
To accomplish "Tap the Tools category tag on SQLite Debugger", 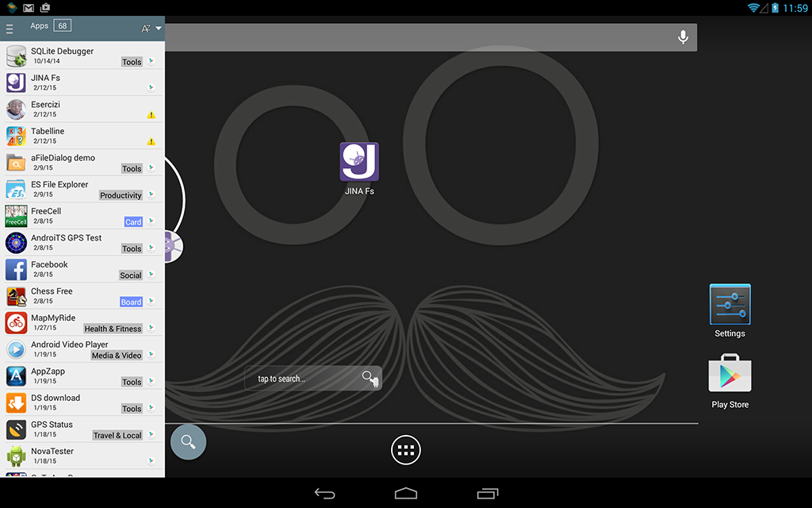I will click(x=132, y=61).
